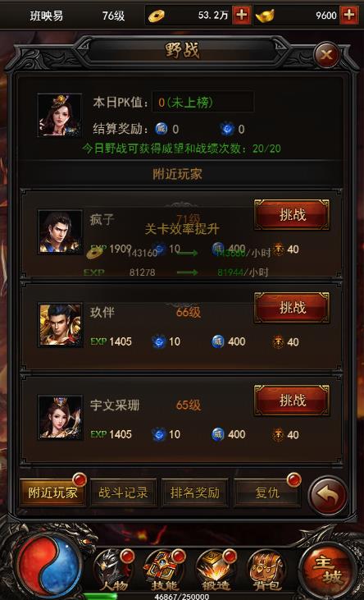Open the 复仇 tab
Image resolution: width=364 pixels, height=600 pixels.
267,492
